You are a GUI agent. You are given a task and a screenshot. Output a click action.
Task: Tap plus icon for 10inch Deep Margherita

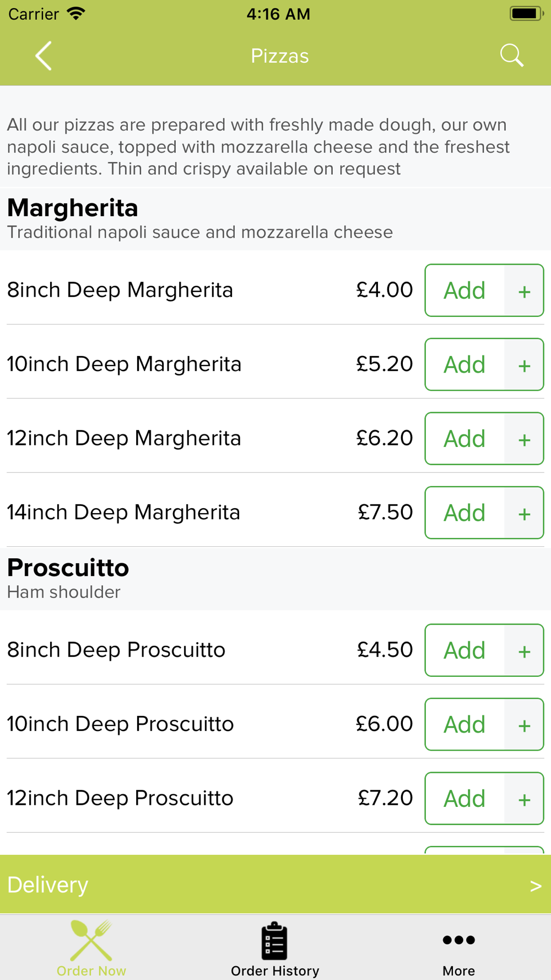pos(524,364)
